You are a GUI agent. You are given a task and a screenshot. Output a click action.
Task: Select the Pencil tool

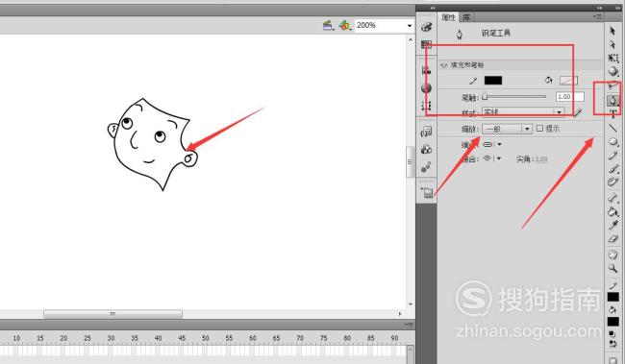coord(613,156)
